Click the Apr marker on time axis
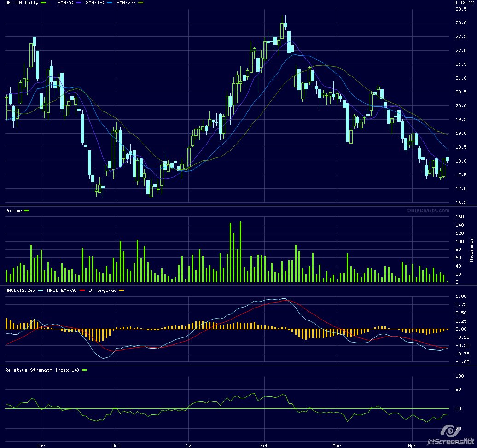 412,446
